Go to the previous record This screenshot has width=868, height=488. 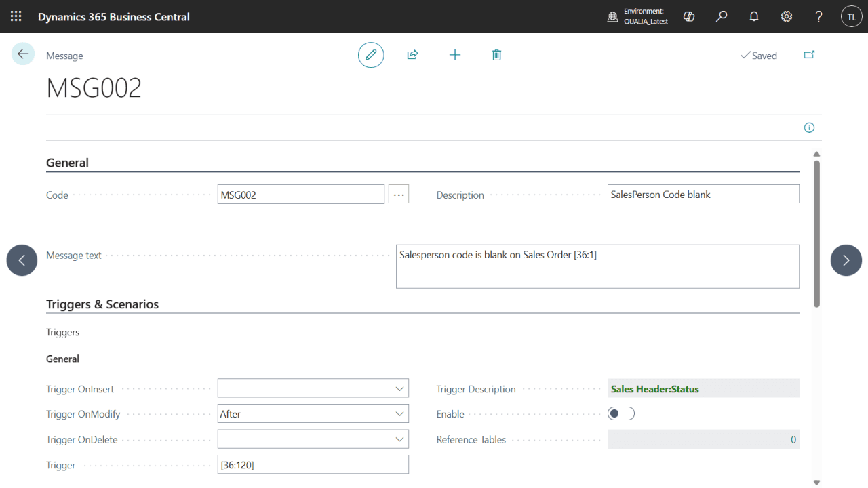(x=22, y=260)
